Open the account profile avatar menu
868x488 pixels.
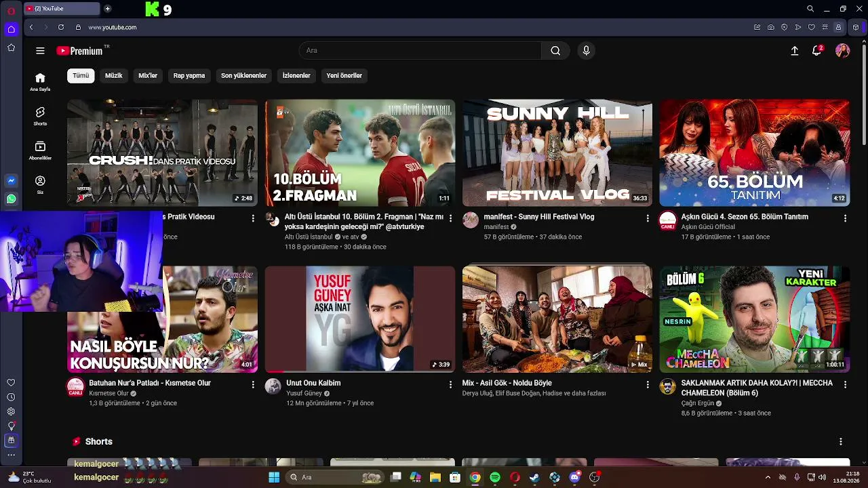coord(843,51)
